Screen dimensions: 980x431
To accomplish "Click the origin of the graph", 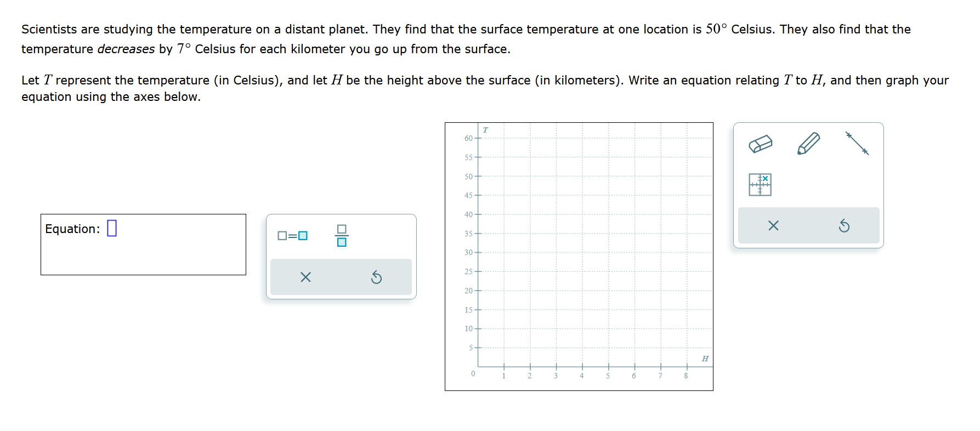I will tap(478, 366).
